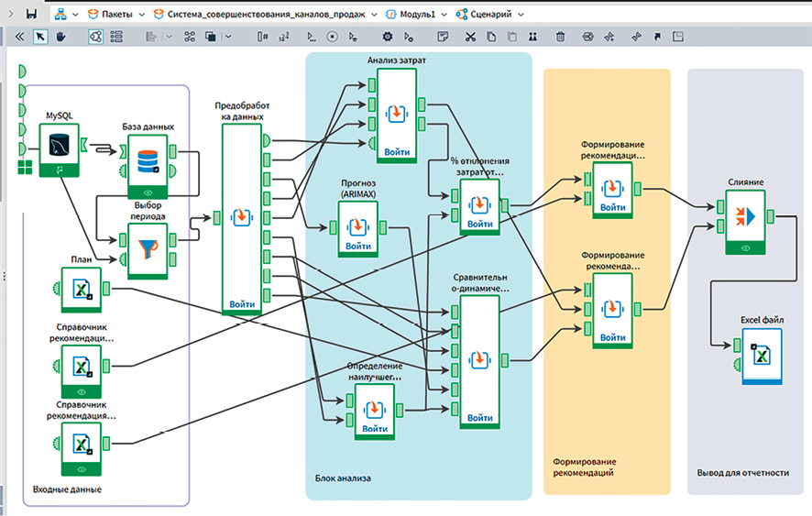
Task: Select the pointer selection tool
Action: coord(40,37)
